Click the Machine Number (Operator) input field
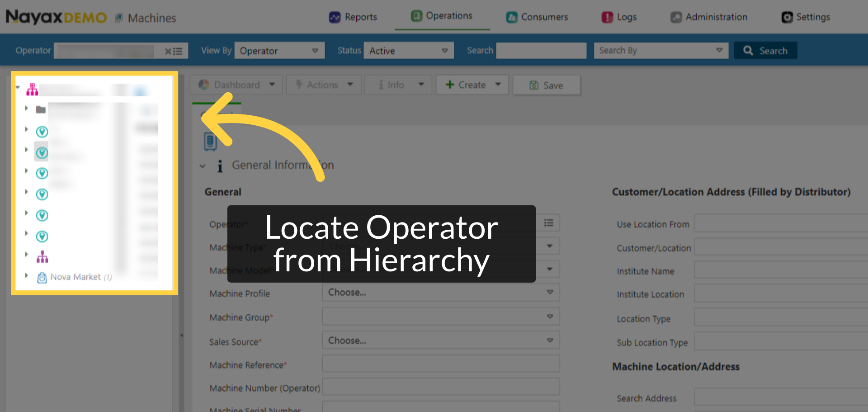868x412 pixels. point(441,387)
